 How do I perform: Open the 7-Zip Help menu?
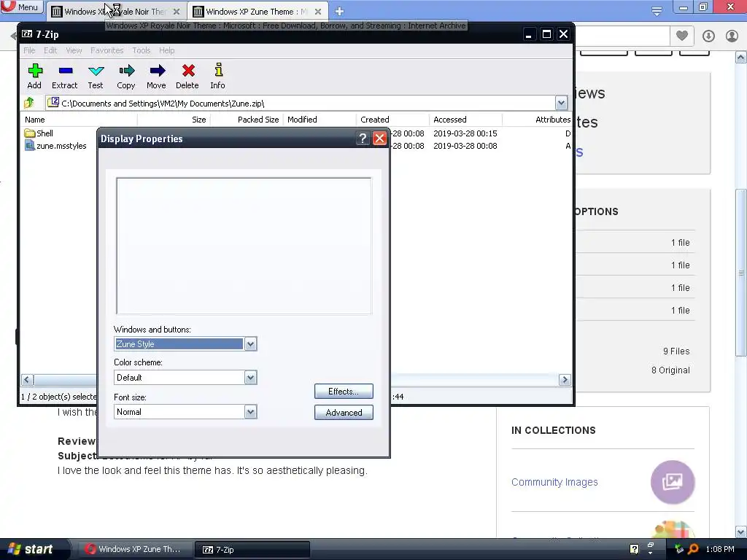coord(167,50)
